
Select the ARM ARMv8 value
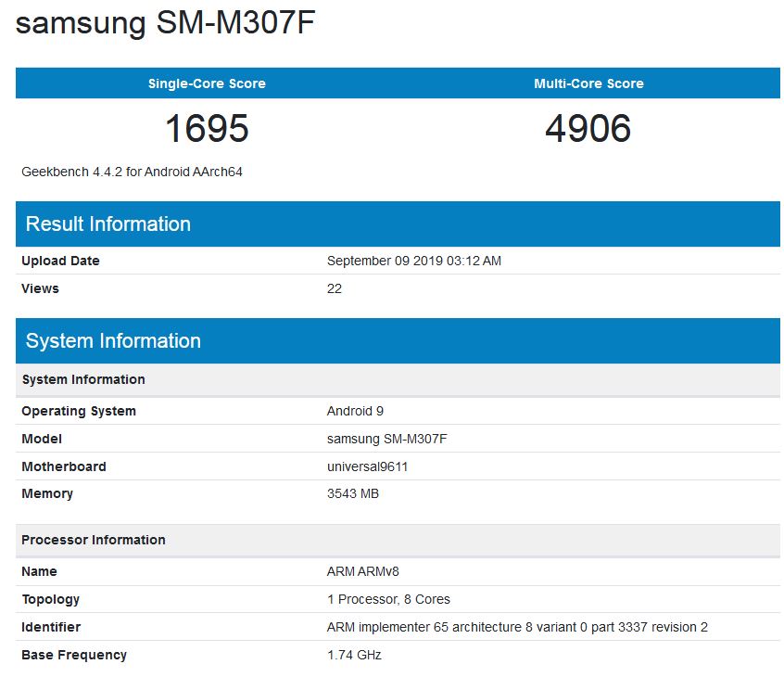coord(363,571)
